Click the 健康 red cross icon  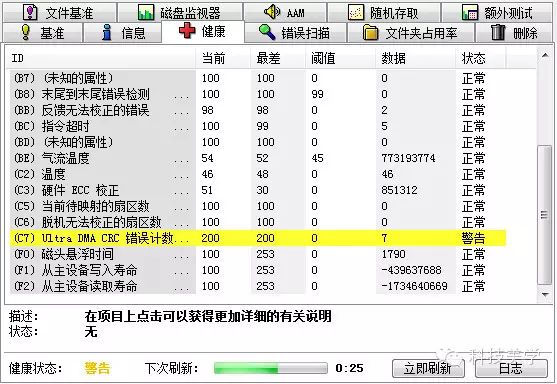187,31
